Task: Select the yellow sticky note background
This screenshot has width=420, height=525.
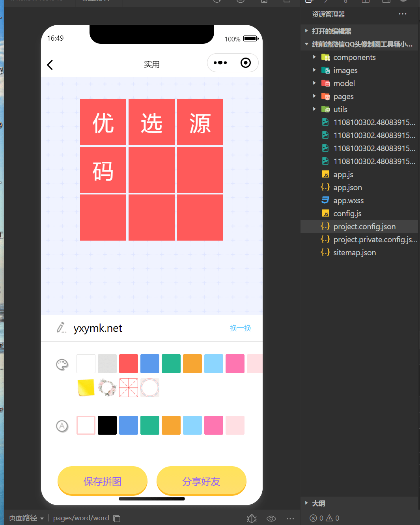Action: [x=86, y=388]
